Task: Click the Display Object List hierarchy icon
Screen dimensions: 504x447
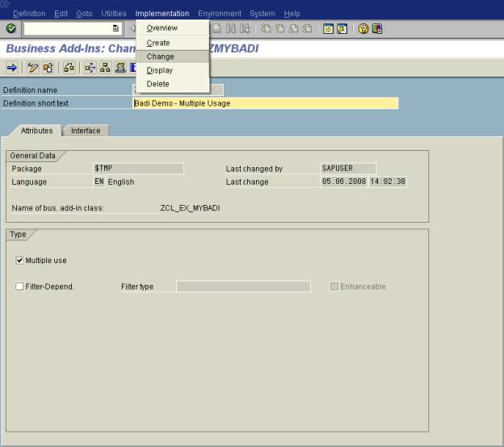Action: click(105, 68)
